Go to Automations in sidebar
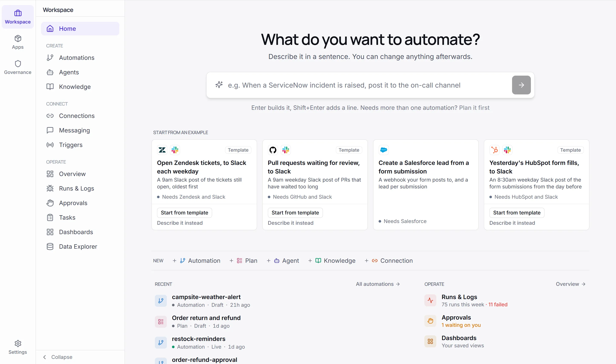 click(x=80, y=58)
